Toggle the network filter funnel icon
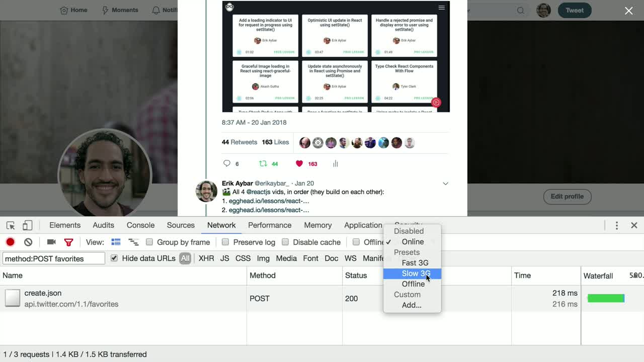This screenshot has width=644, height=362. click(68, 242)
